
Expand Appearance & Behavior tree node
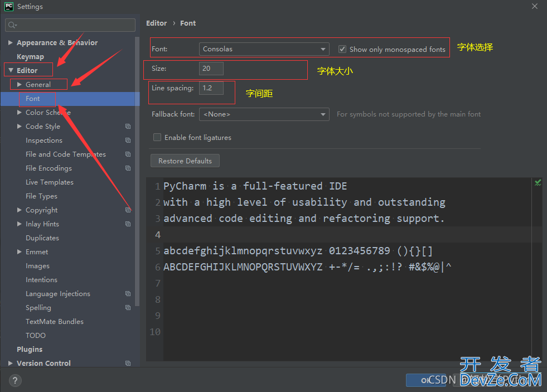pos(11,42)
